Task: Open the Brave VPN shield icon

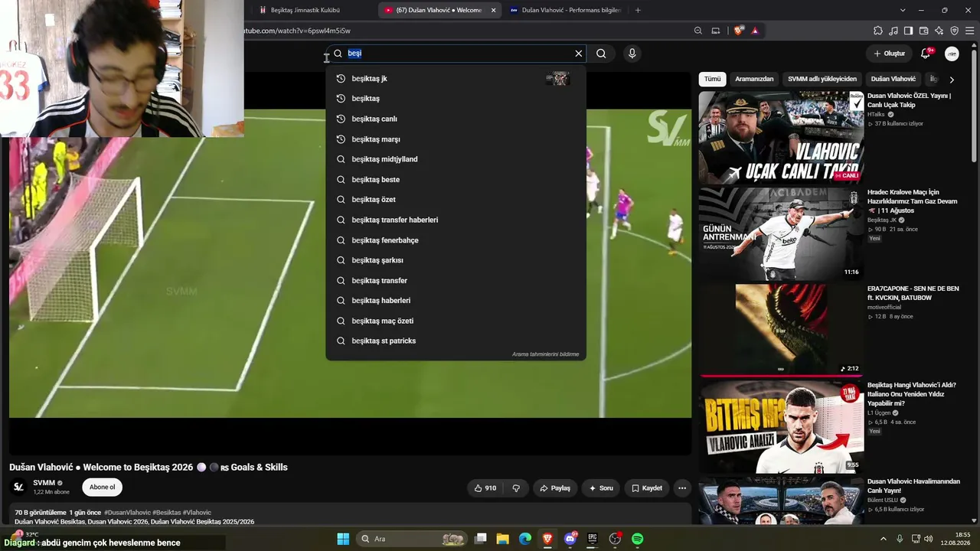Action: coord(954,31)
